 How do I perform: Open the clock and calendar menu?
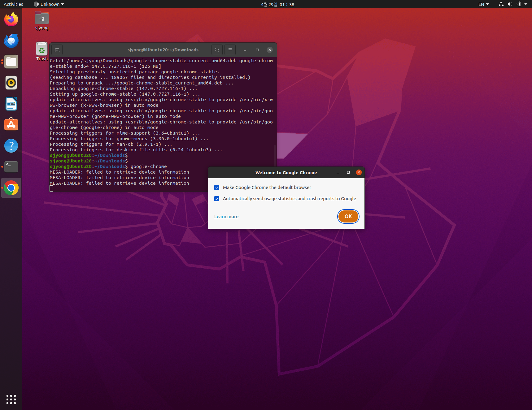[277, 4]
